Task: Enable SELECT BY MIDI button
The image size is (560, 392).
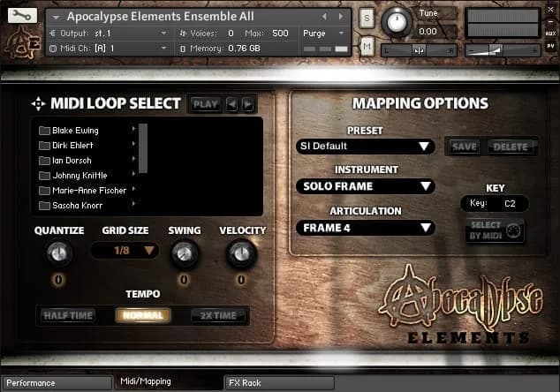Action: [x=495, y=230]
